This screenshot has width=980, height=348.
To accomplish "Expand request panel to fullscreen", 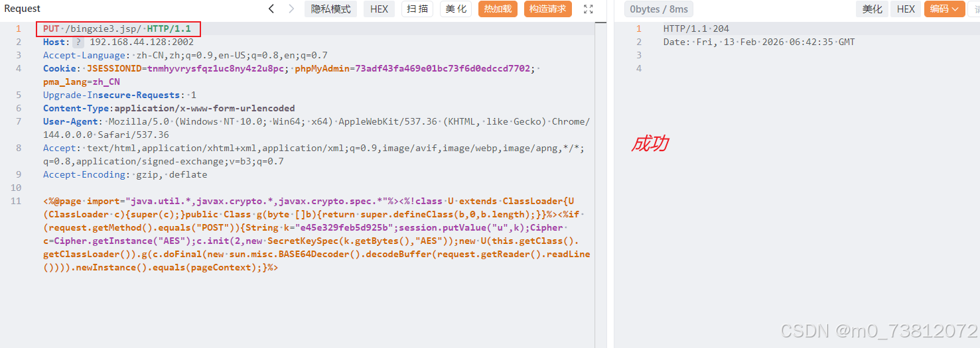I will point(589,9).
